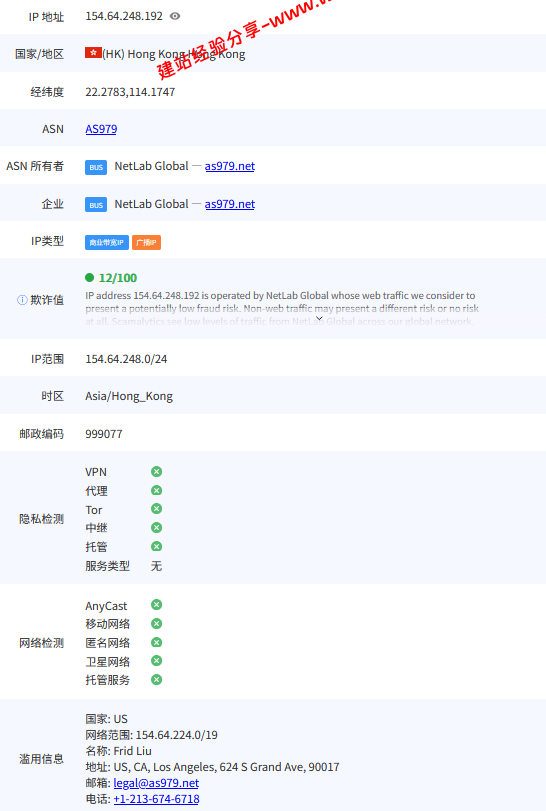Select IP address 154.64.248.192 text
Viewport: 546px width, 811px height.
pos(124,16)
